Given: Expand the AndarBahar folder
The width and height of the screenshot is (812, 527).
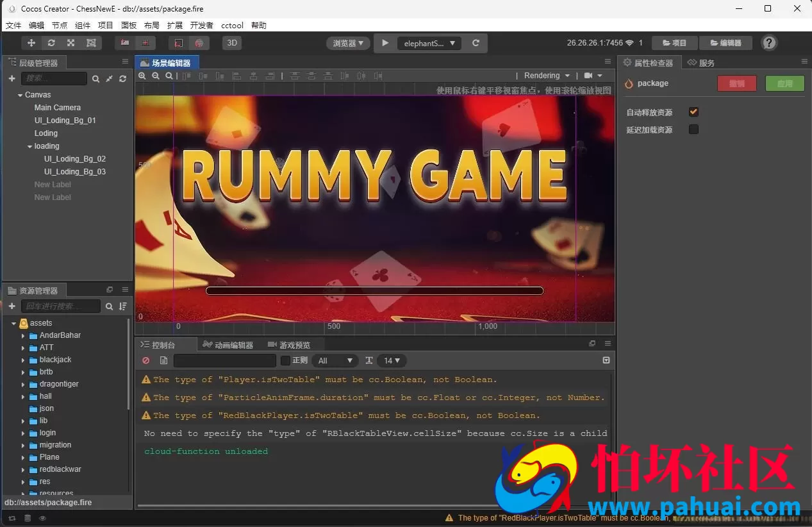Looking at the screenshot, I should pyautogui.click(x=23, y=336).
